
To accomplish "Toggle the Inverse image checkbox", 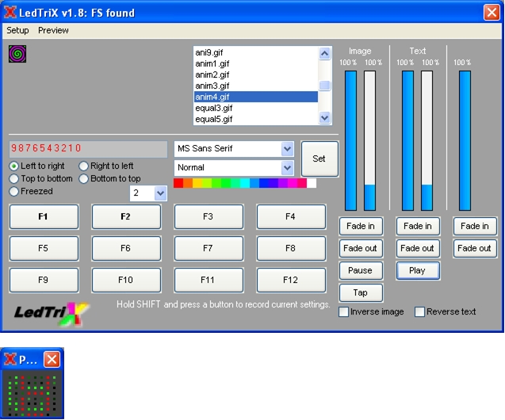I will (x=343, y=312).
